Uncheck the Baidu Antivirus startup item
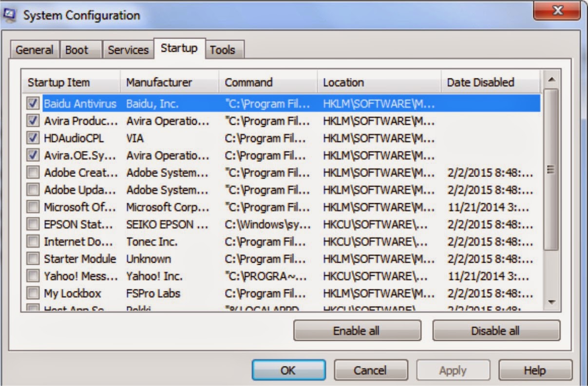Screen dimensions: 588x386 33,104
